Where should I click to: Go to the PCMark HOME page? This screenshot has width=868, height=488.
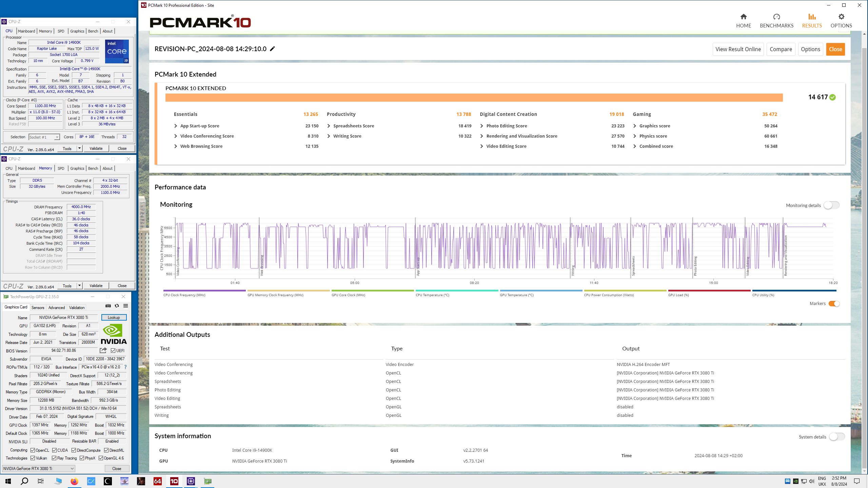pos(743,21)
